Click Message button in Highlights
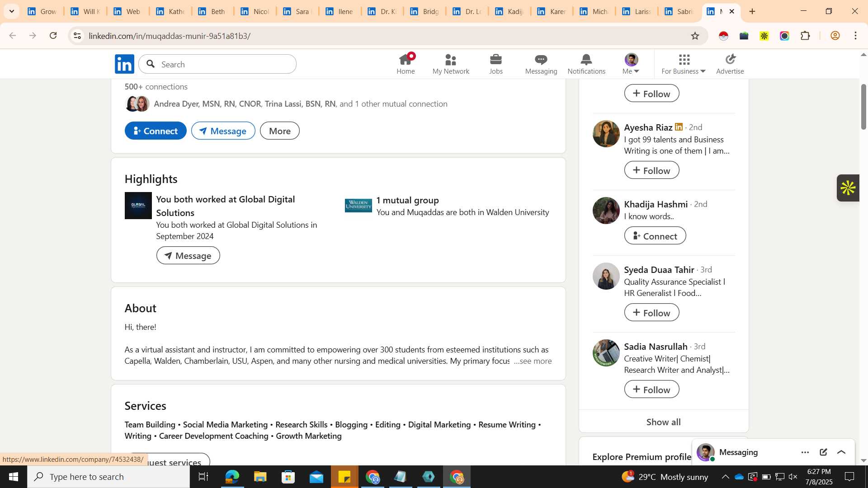 point(188,255)
